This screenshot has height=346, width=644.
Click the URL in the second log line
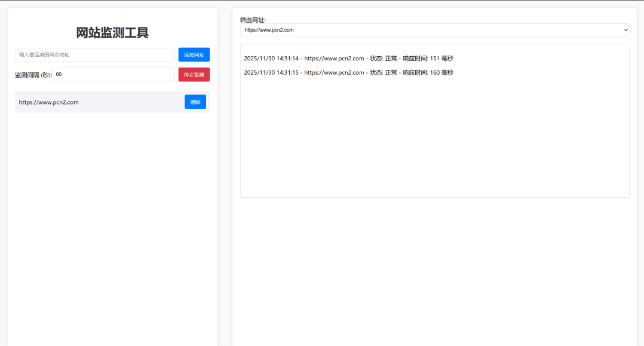tap(334, 72)
